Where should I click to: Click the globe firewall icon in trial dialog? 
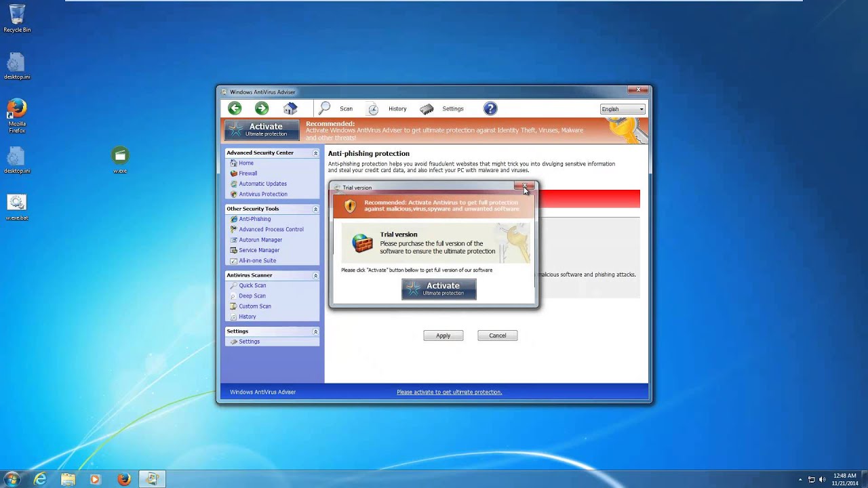[x=363, y=243]
